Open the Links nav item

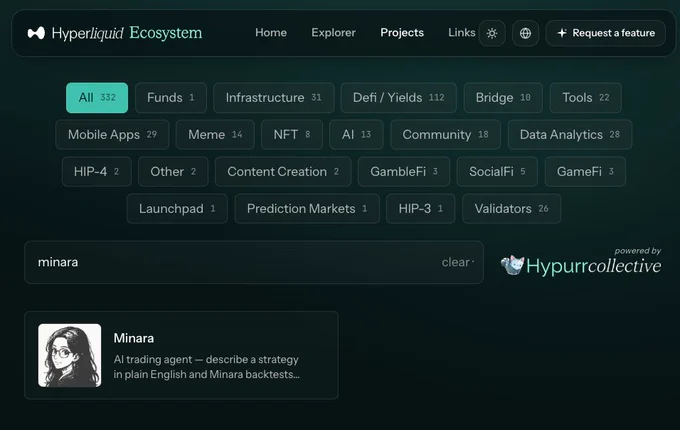point(461,33)
